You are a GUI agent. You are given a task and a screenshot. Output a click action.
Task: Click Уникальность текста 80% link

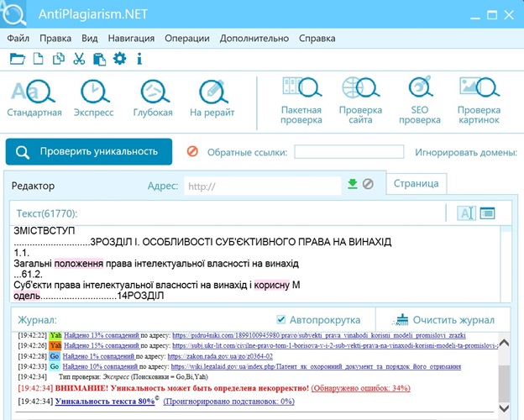[x=105, y=402]
